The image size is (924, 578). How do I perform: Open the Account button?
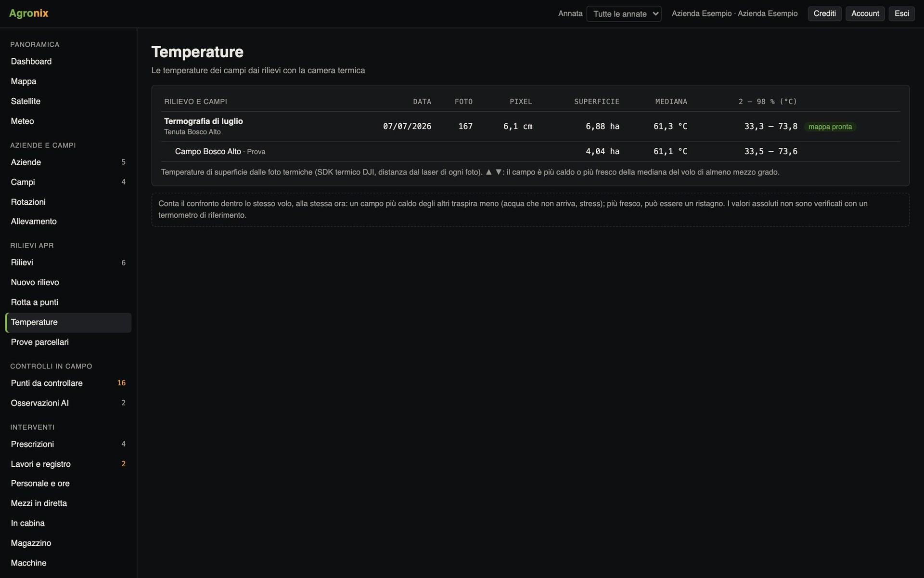tap(865, 13)
